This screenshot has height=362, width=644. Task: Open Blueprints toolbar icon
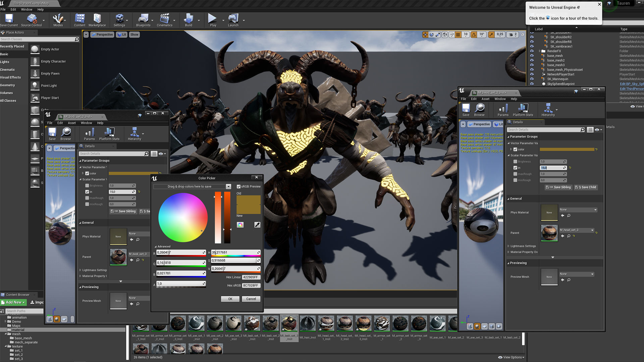(143, 20)
